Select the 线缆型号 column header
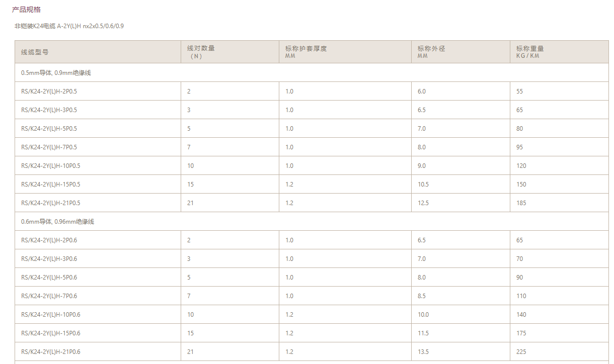 tap(35, 52)
